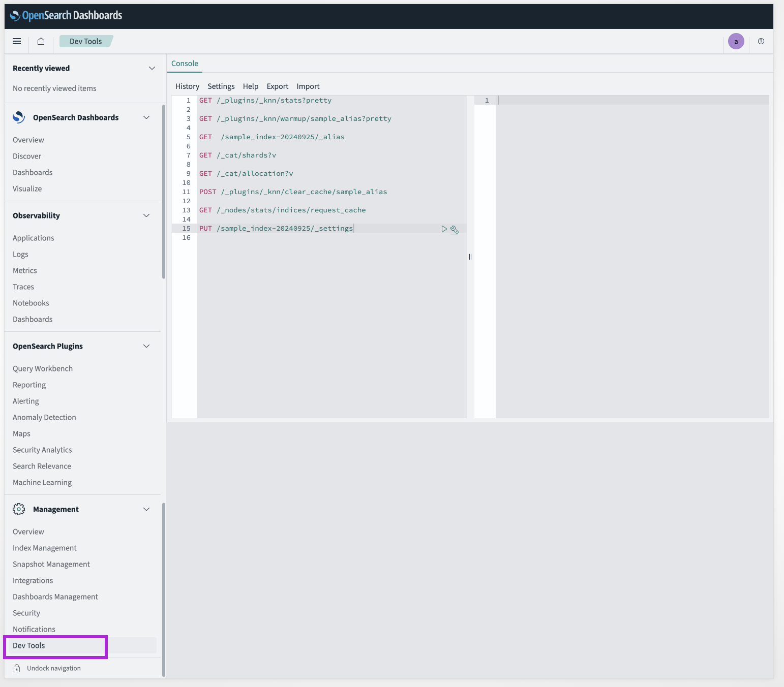Go to home via house icon
This screenshot has width=784, height=687.
41,41
